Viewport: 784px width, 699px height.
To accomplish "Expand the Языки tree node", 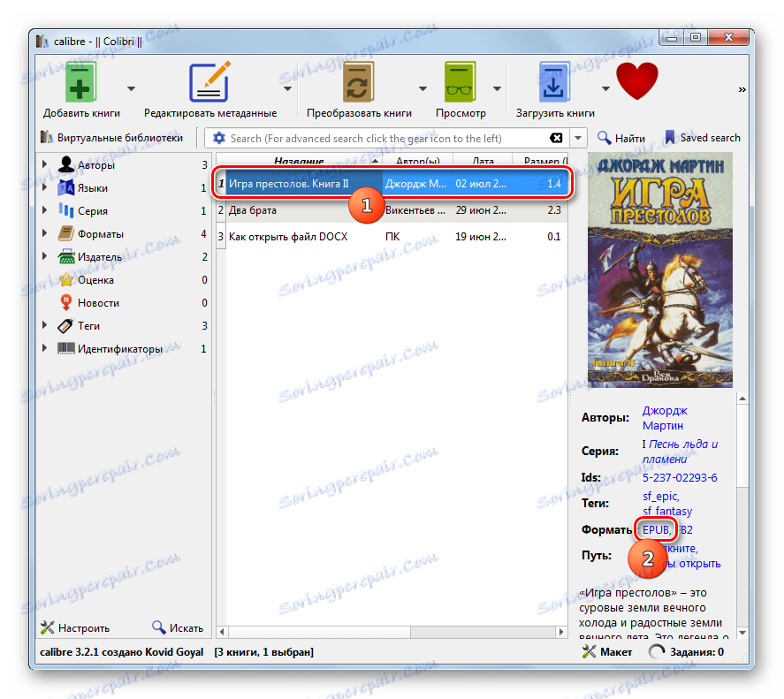I will (x=44, y=187).
